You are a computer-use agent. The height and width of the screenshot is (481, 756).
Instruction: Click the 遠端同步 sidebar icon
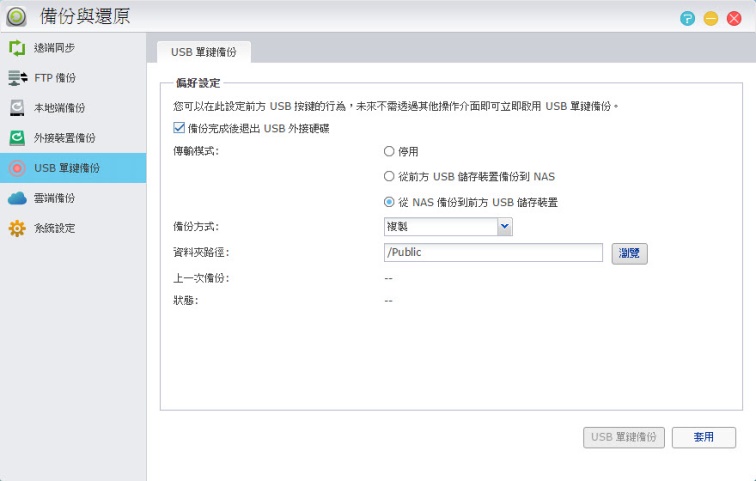pyautogui.click(x=16, y=47)
